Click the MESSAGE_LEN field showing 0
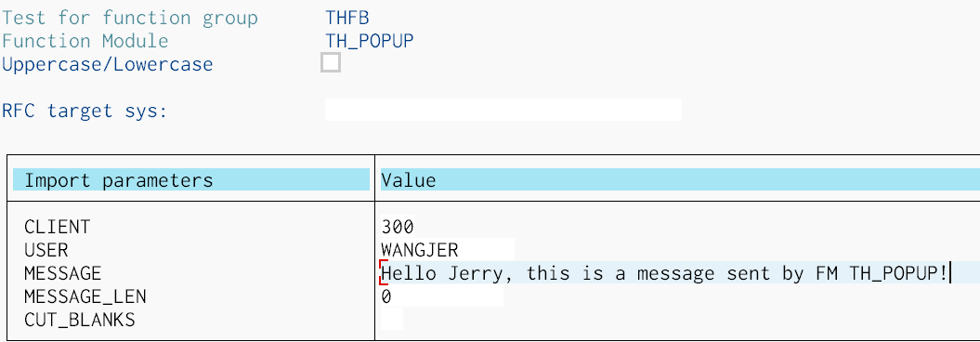980x342 pixels. [442, 296]
